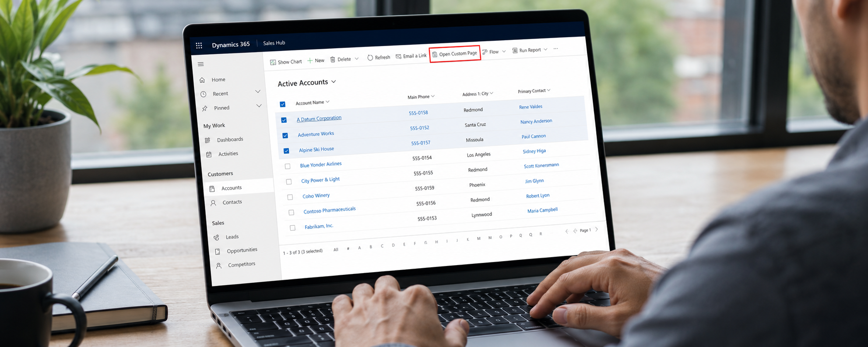The height and width of the screenshot is (347, 868).
Task: Click the Contacts person icon
Action: tap(213, 203)
